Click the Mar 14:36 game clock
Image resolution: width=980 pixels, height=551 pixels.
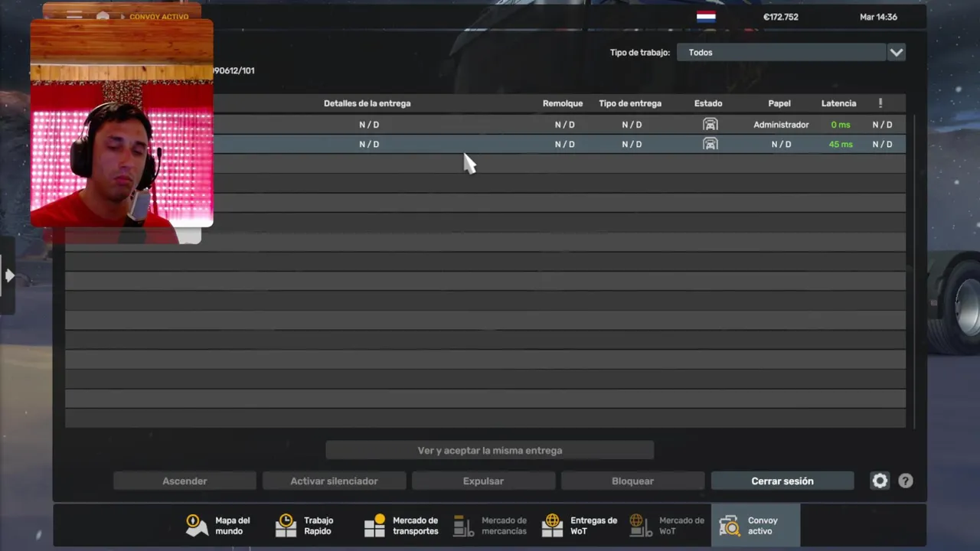pos(878,17)
